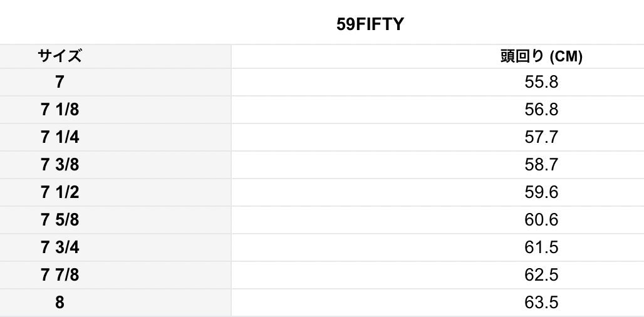
Task: Select the 頭回り (CM) column header
Action: tap(541, 56)
